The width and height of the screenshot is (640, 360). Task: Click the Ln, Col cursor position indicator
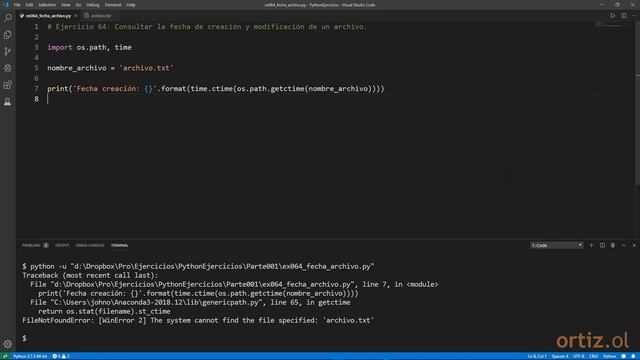pos(537,356)
